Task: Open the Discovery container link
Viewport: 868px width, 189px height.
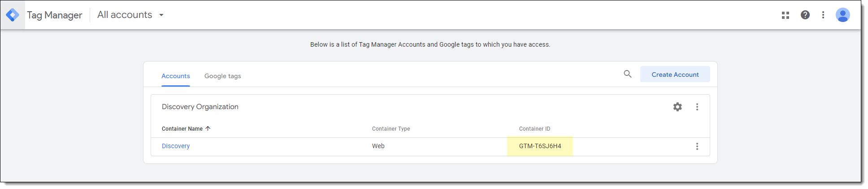Action: coord(176,146)
